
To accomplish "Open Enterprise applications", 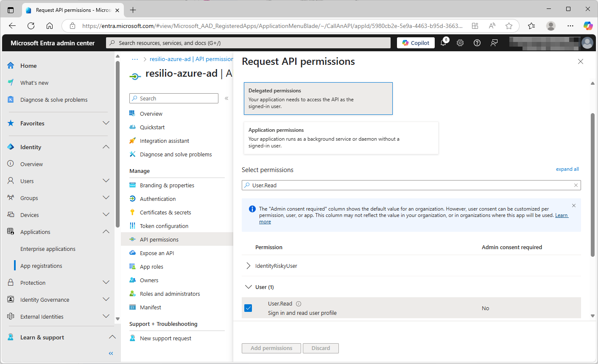I will 48,249.
